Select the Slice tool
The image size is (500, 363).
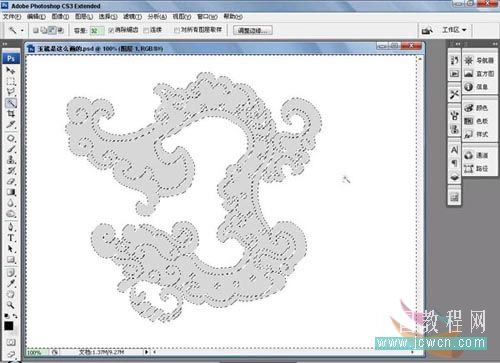[11, 125]
